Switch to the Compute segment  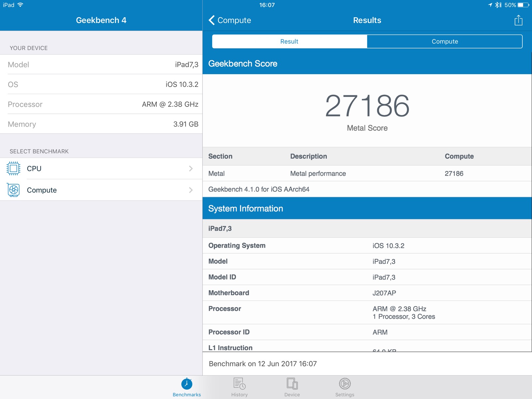coord(445,42)
